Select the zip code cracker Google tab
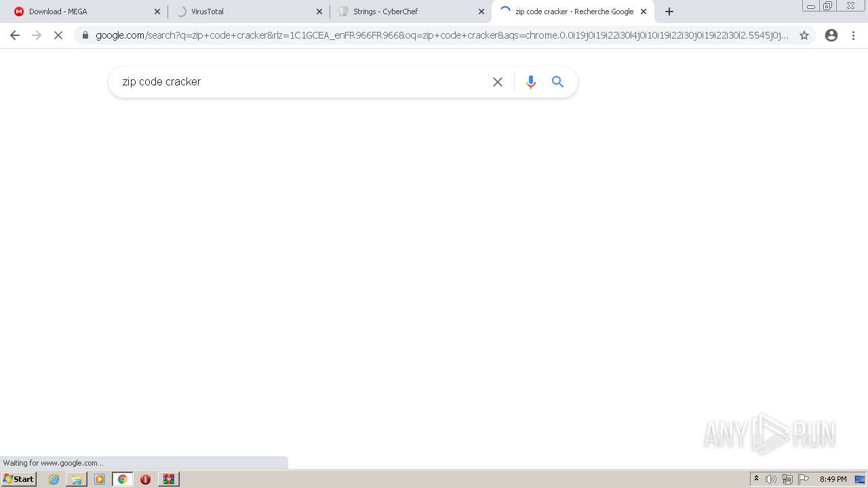The height and width of the screenshot is (488, 868). (573, 12)
